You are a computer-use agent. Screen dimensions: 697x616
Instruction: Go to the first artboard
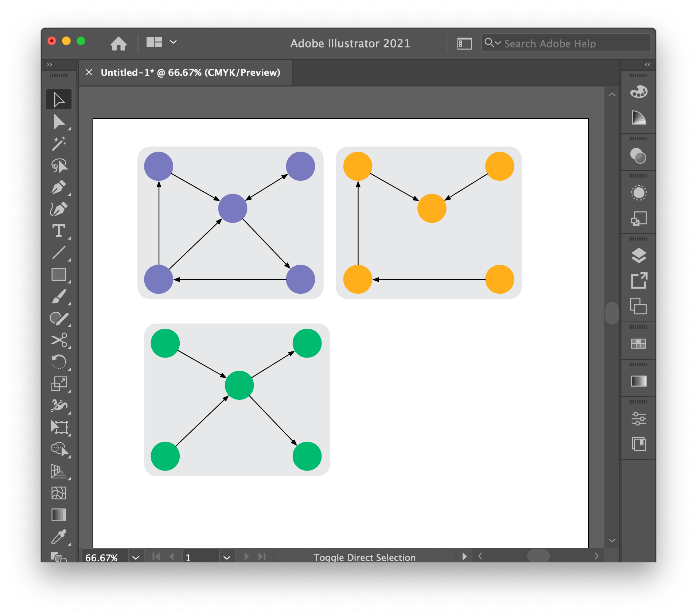(156, 557)
